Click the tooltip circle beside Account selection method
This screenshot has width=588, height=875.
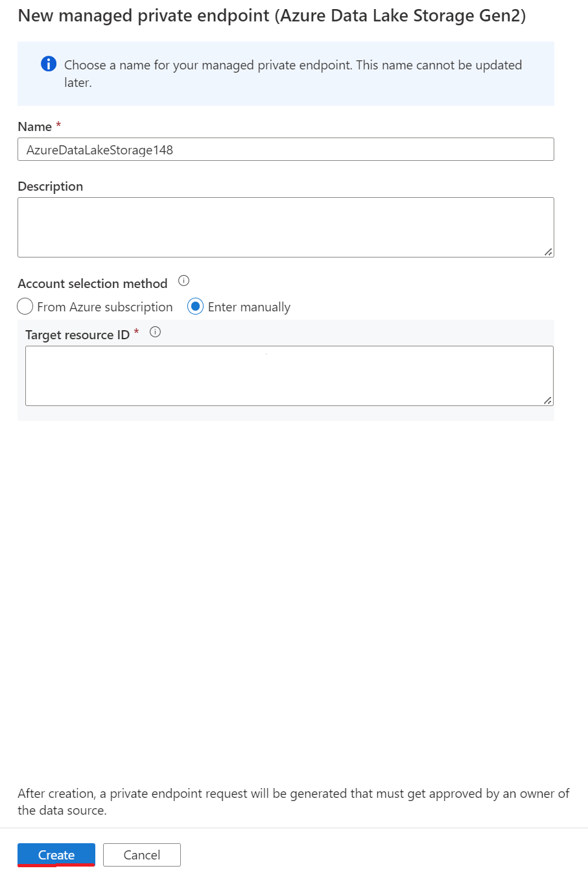[183, 281]
